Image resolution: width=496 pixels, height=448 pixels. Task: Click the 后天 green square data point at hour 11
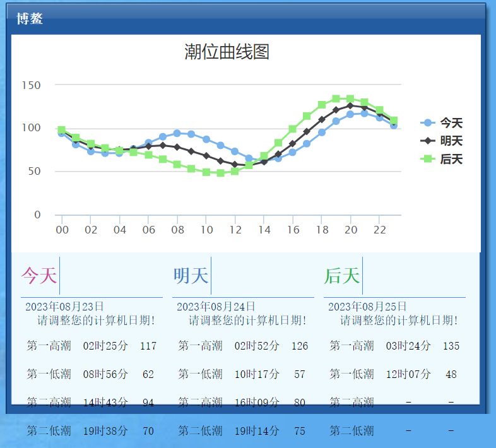coord(220,173)
